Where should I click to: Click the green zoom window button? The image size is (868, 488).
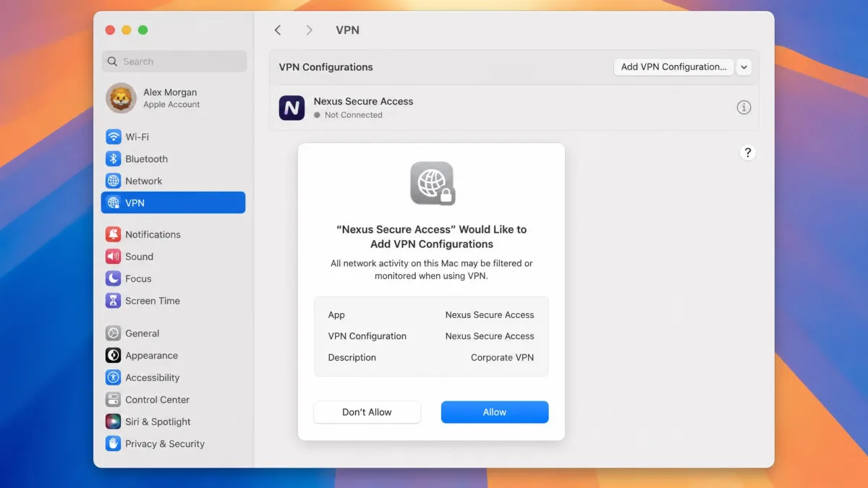click(x=143, y=30)
